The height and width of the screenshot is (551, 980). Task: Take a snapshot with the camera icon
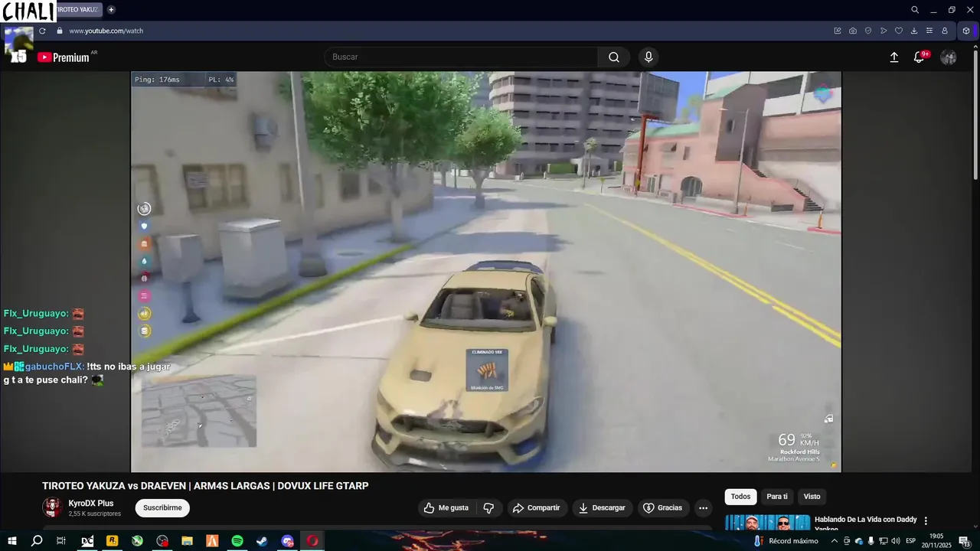[853, 31]
